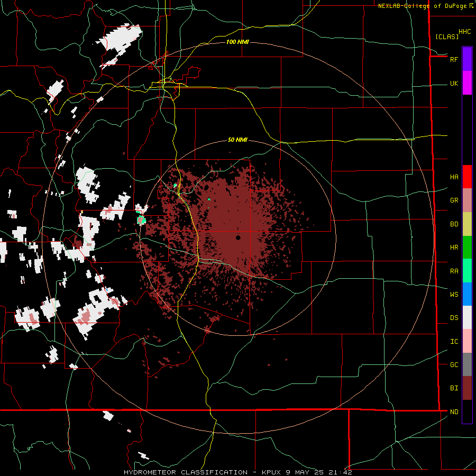
Task: Click the BD legend label
Action: [x=454, y=224]
